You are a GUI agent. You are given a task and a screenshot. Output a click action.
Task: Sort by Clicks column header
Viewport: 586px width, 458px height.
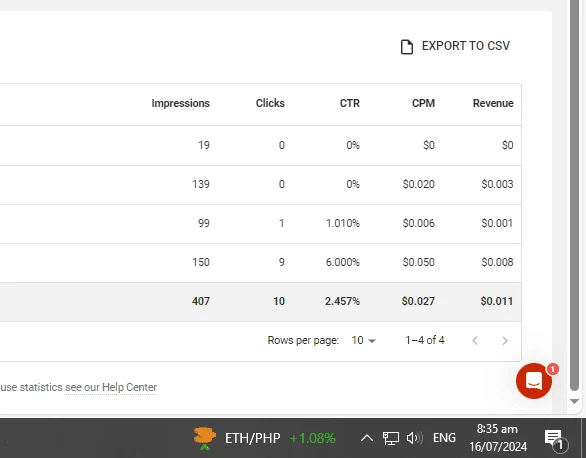(x=270, y=103)
